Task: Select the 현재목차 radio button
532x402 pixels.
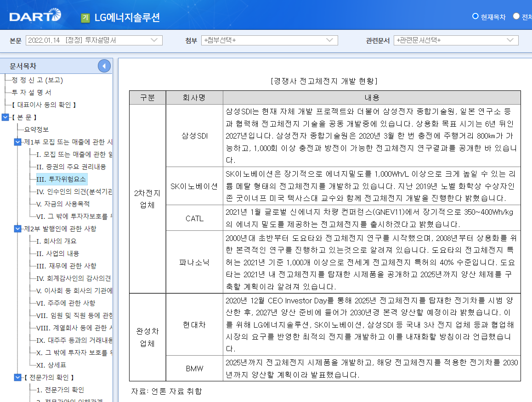Action: 475,17
